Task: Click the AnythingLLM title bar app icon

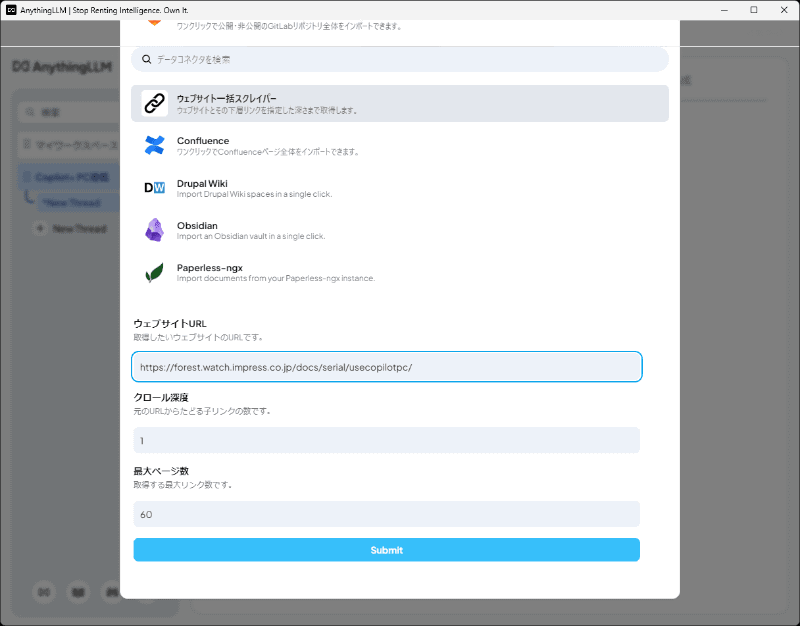Action: coord(11,10)
